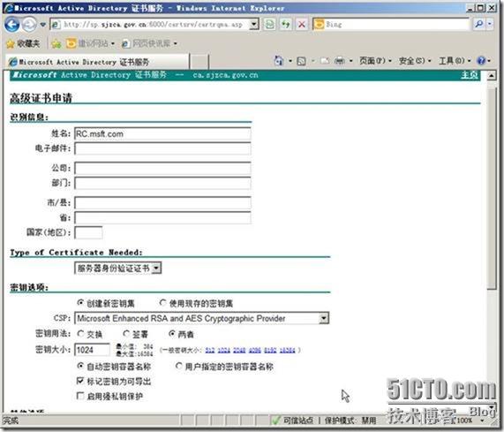Click the 部门 input field
504x432 pixels.
(162, 183)
